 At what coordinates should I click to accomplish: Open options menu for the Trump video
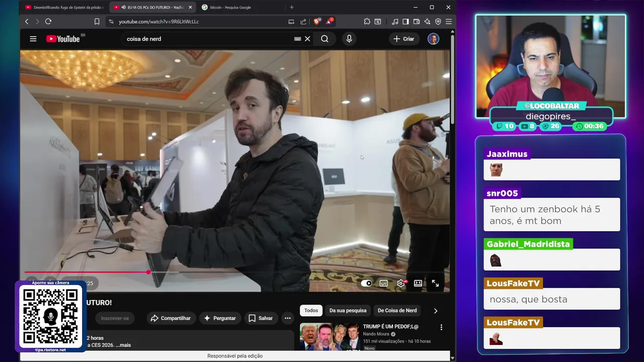[x=441, y=327]
